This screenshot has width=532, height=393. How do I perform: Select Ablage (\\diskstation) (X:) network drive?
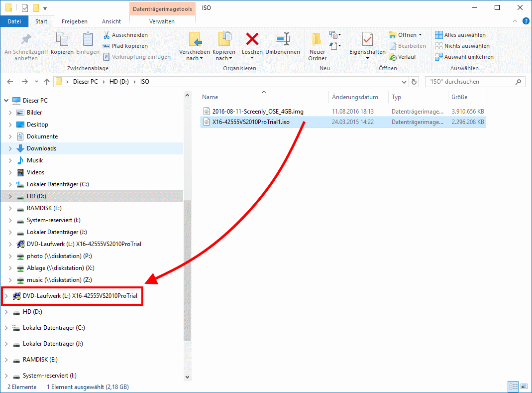tap(60, 268)
